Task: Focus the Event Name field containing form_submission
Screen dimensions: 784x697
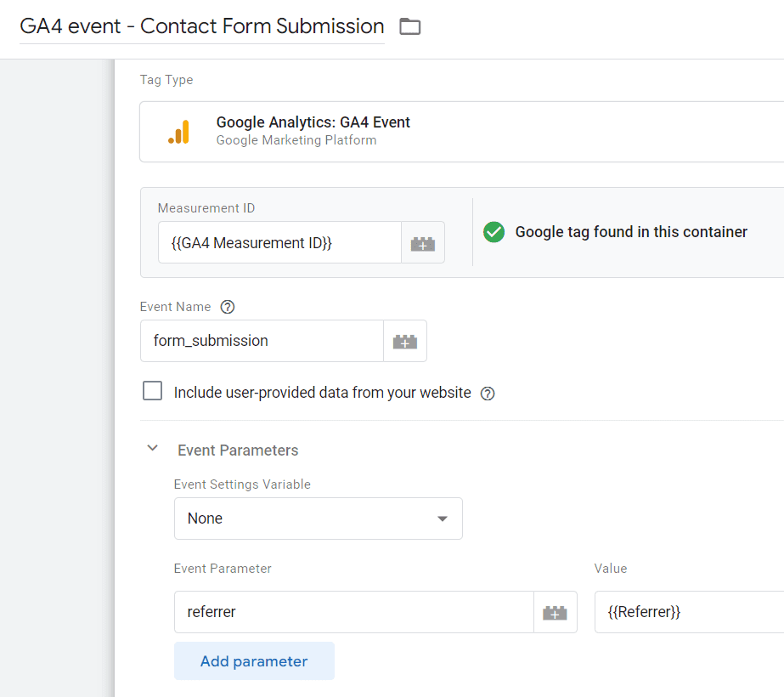Action: point(262,341)
